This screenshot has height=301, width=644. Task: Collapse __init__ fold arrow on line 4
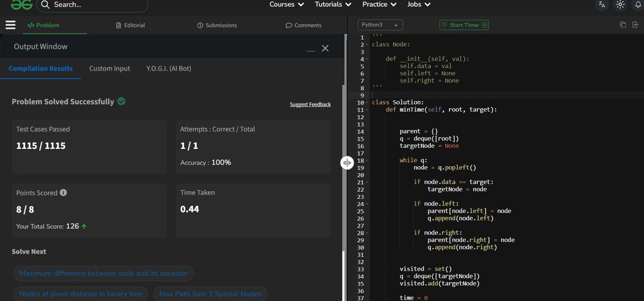click(x=368, y=59)
